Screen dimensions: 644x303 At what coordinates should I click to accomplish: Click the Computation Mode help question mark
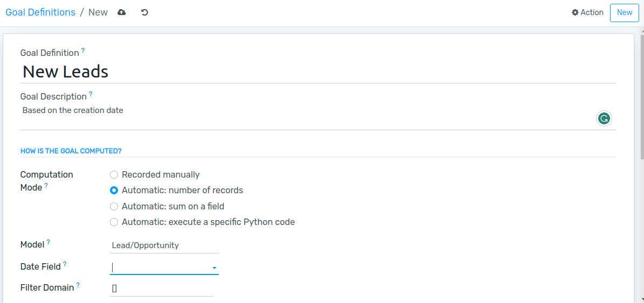[x=46, y=185]
